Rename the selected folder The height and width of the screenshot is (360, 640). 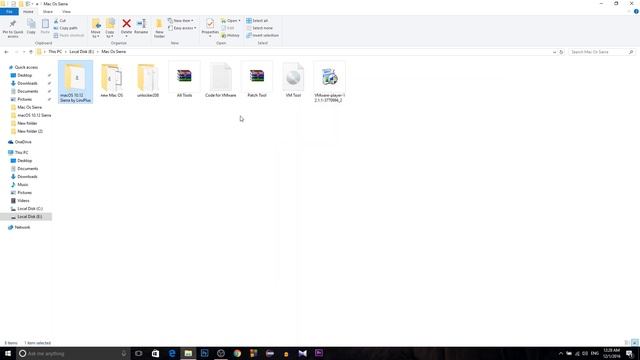(141, 27)
